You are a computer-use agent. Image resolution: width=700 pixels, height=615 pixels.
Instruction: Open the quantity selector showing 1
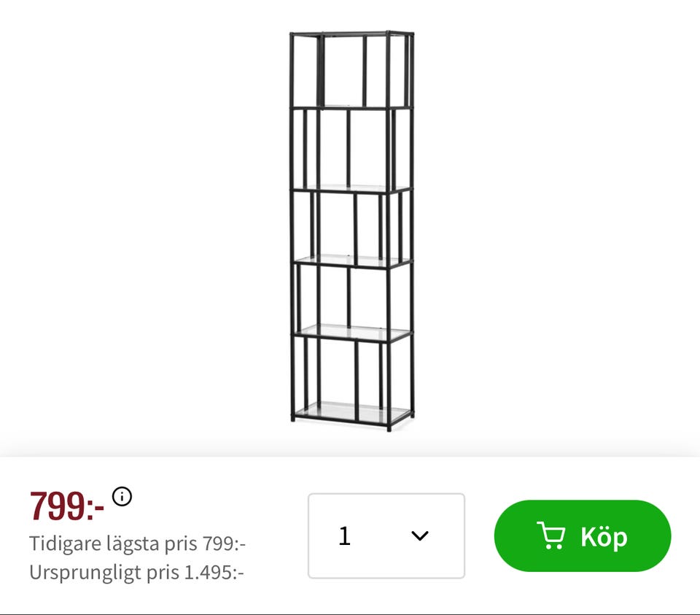(386, 535)
